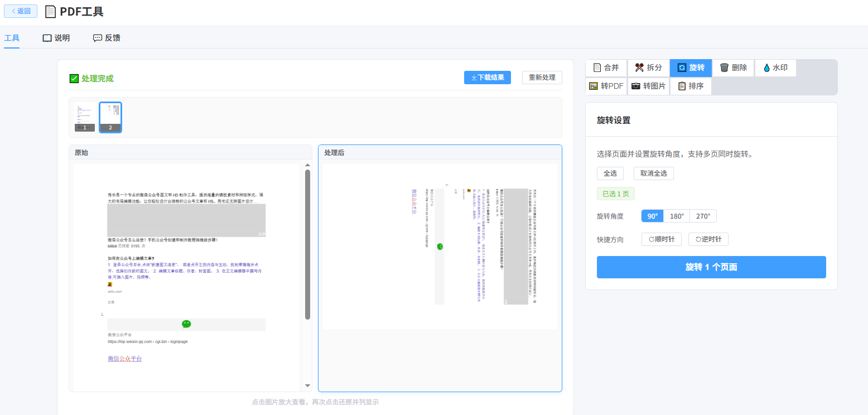This screenshot has width=868, height=415.
Task: Select the 转图片 camera tool
Action: pyautogui.click(x=648, y=86)
